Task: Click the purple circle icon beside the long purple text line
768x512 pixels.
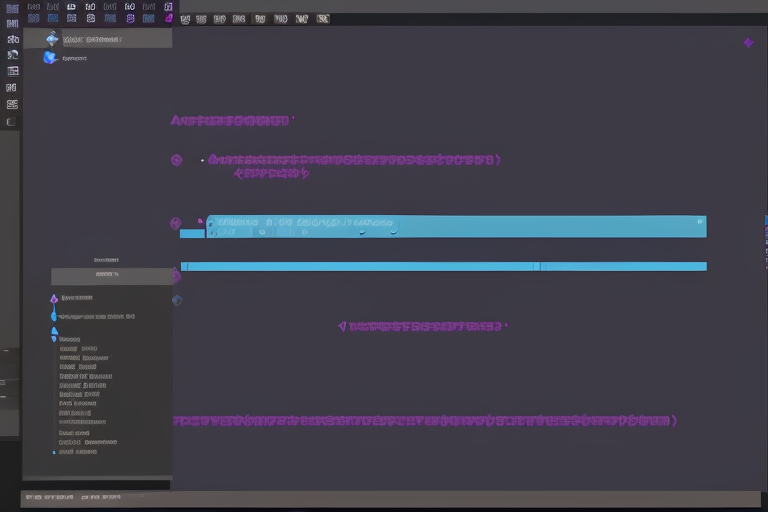Action: tap(176, 159)
